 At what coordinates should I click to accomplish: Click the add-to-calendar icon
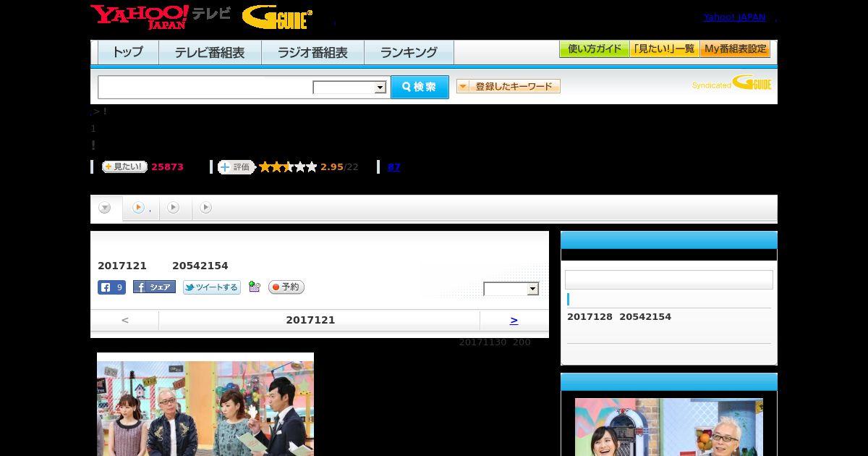tap(254, 287)
